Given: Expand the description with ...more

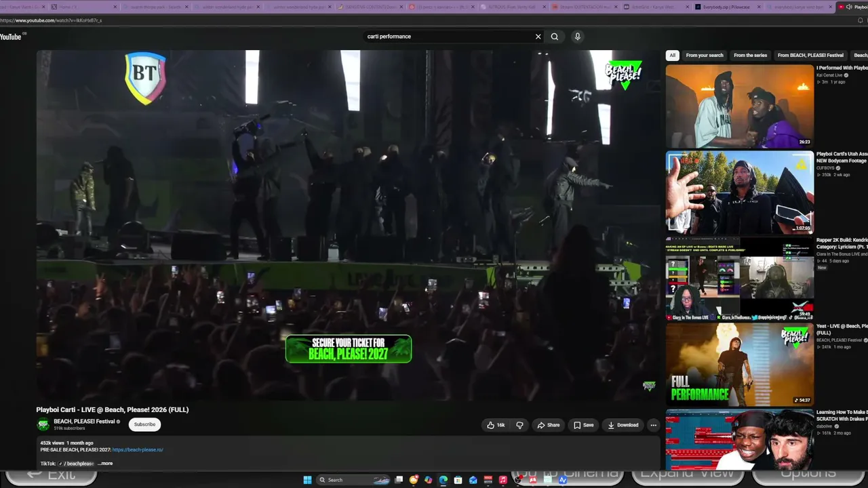Looking at the screenshot, I should click(x=105, y=464).
